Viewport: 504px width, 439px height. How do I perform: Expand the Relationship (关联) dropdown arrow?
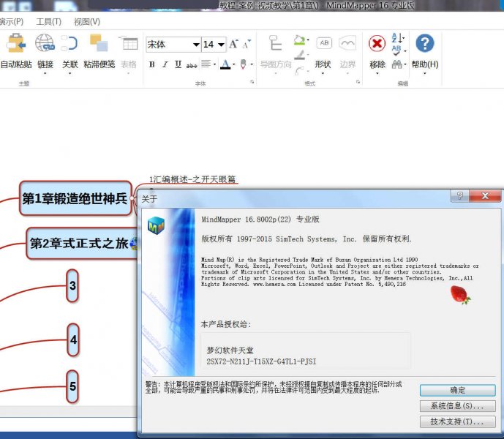[69, 74]
